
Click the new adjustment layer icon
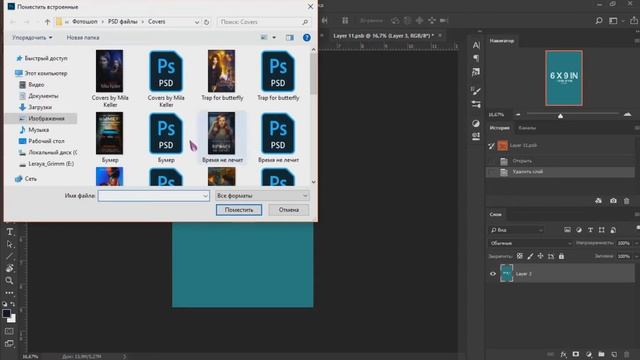(x=589, y=354)
